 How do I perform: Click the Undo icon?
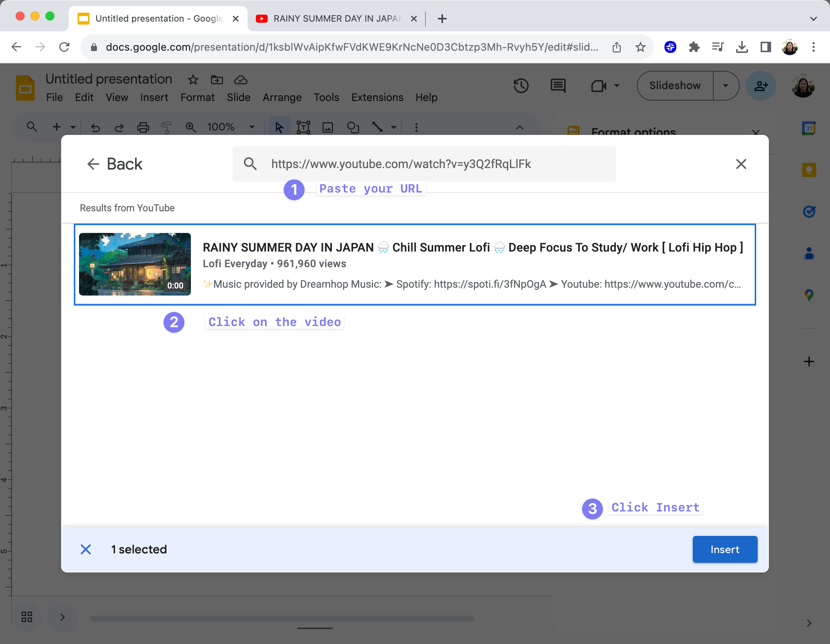95,127
